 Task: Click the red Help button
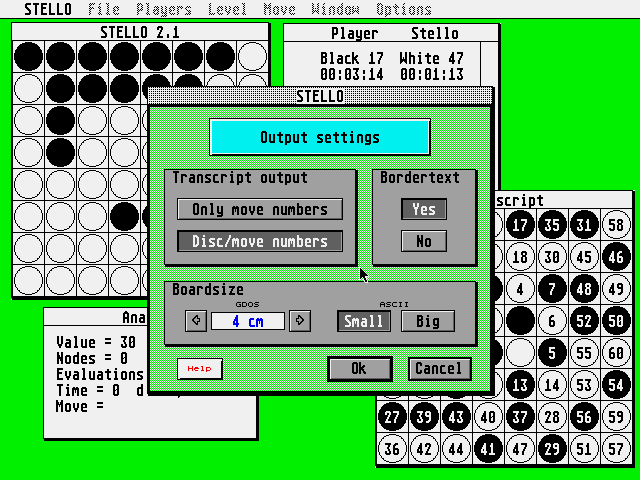200,369
